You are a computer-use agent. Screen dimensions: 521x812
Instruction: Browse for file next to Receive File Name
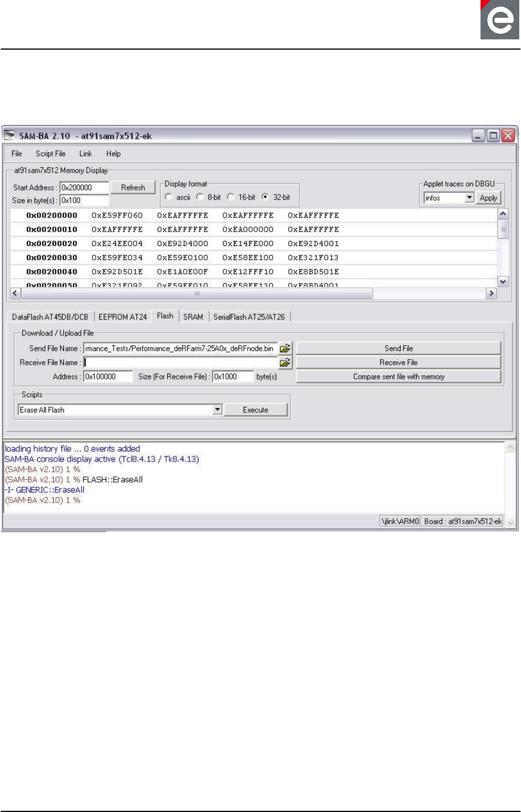click(285, 362)
